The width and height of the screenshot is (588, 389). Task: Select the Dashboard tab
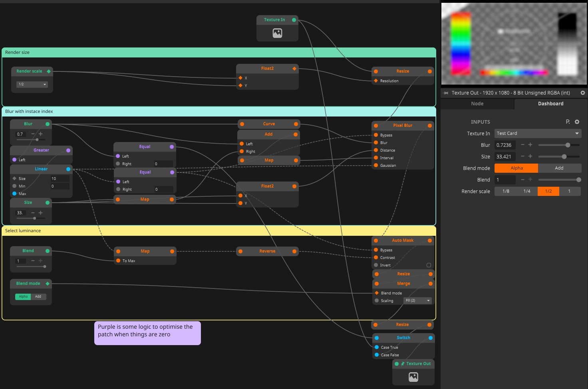tap(550, 104)
